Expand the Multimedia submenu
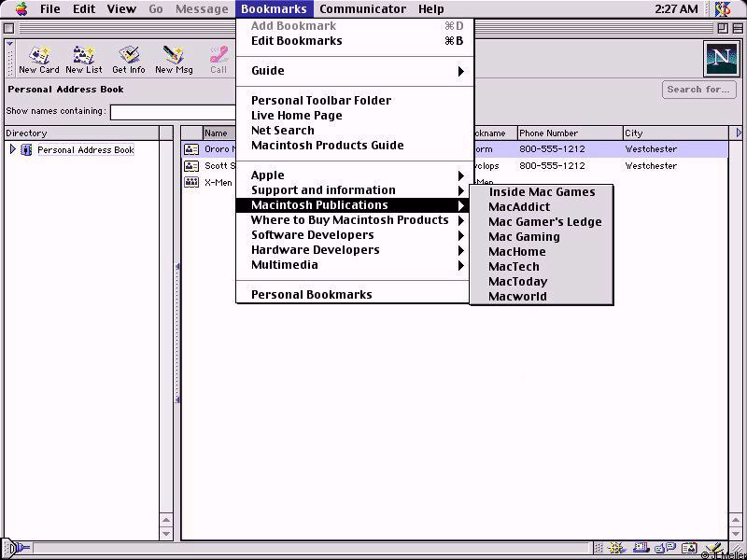The width and height of the screenshot is (747, 560). (x=460, y=265)
